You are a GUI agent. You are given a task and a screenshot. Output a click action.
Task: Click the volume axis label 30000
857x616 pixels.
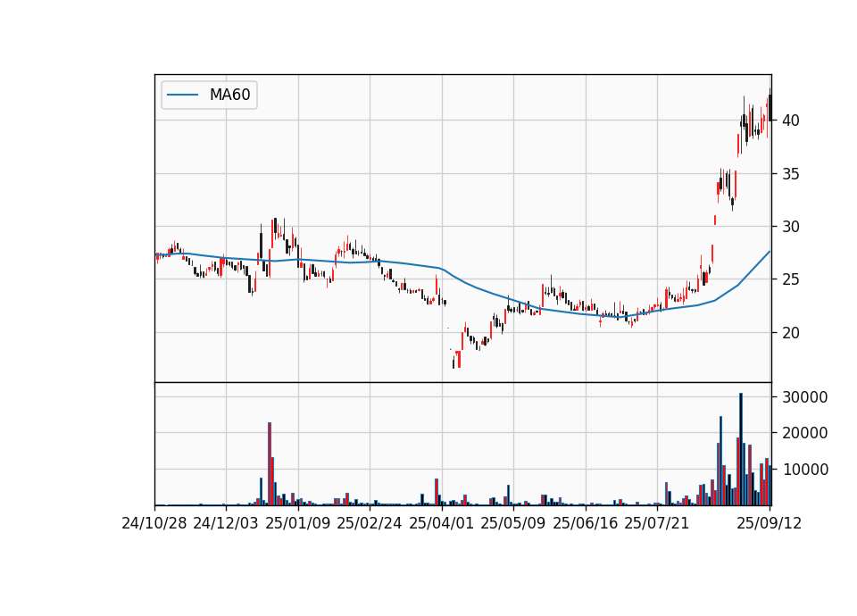805,396
